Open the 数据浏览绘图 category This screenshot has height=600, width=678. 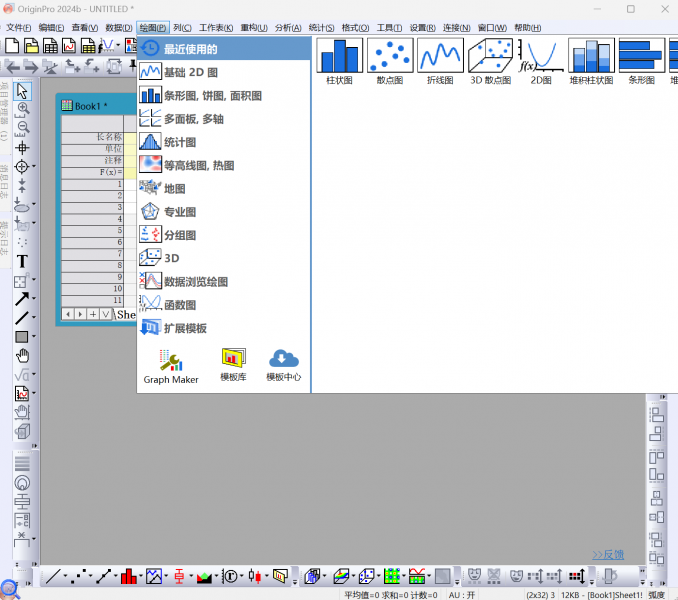click(x=224, y=281)
